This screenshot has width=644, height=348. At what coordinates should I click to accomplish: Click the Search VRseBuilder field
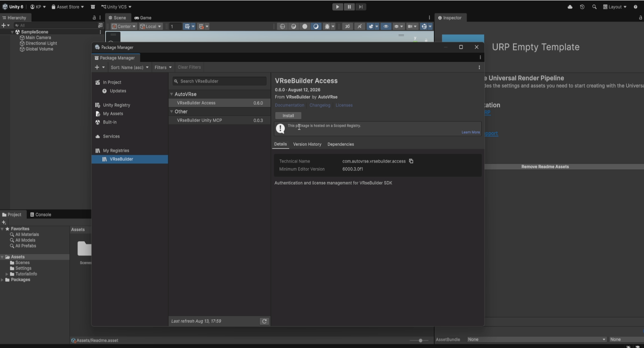pyautogui.click(x=219, y=81)
